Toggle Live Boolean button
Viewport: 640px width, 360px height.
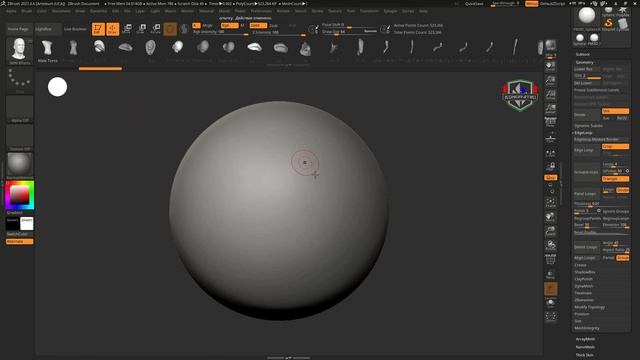tap(75, 29)
